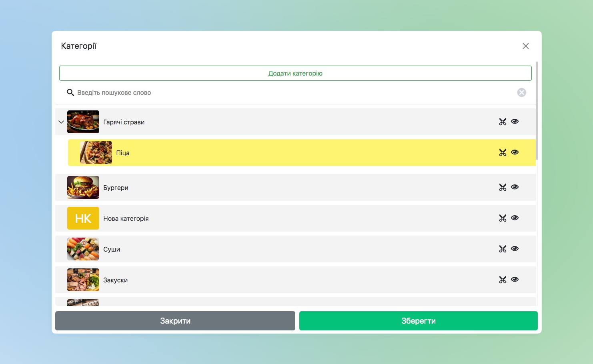593x364 pixels.
Task: Open the Бургери thumbnail image
Action: click(83, 187)
